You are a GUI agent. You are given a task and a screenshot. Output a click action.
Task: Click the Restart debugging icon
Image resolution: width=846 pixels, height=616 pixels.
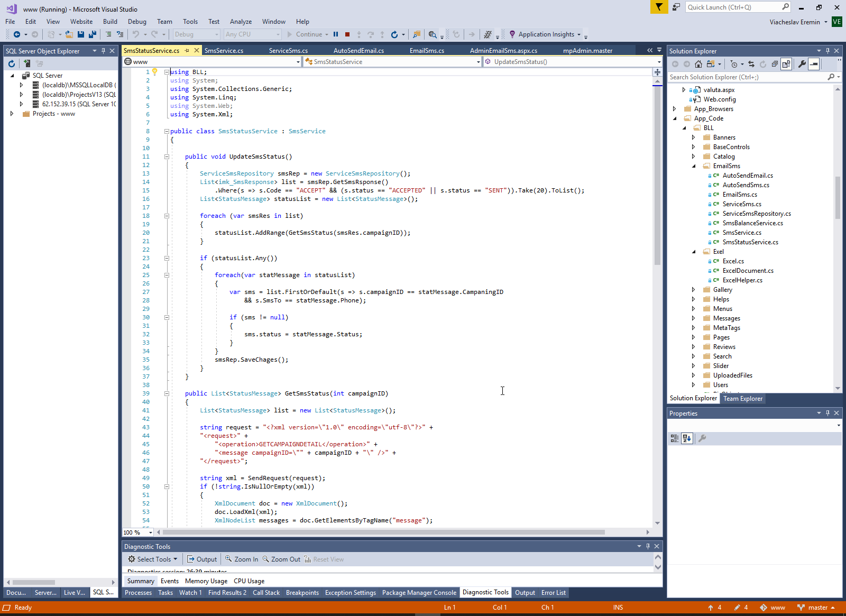pyautogui.click(x=394, y=34)
